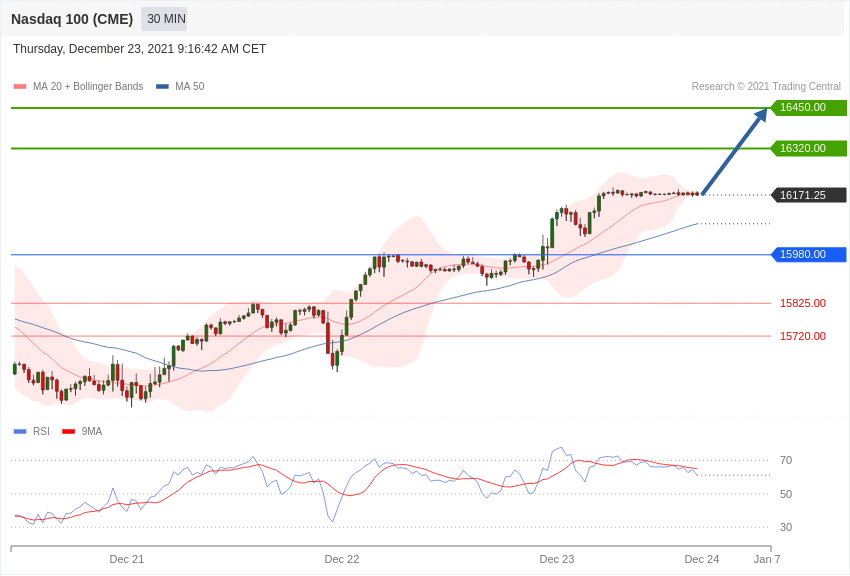Click the blue upward forecast arrow head
Screen dimensions: 850x576
(762, 114)
